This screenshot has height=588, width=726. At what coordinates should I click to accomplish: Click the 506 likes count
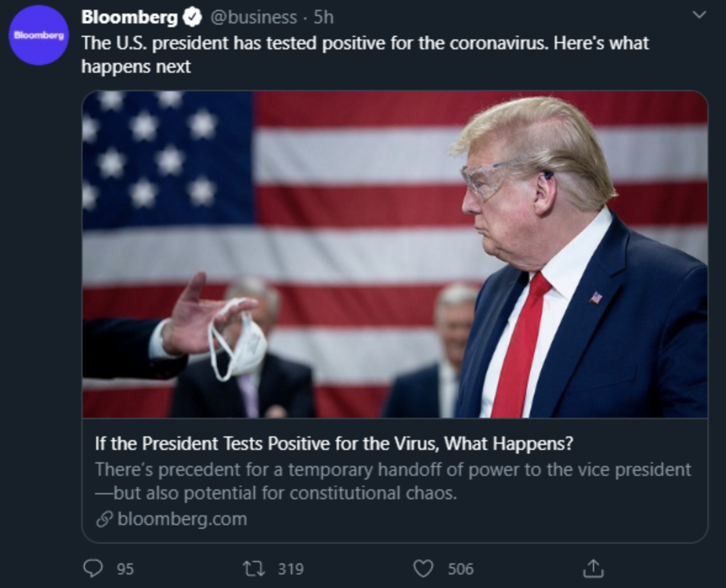tap(460, 568)
